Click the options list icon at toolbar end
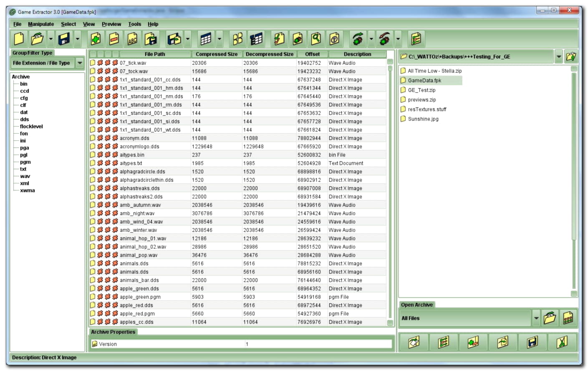 (x=416, y=39)
